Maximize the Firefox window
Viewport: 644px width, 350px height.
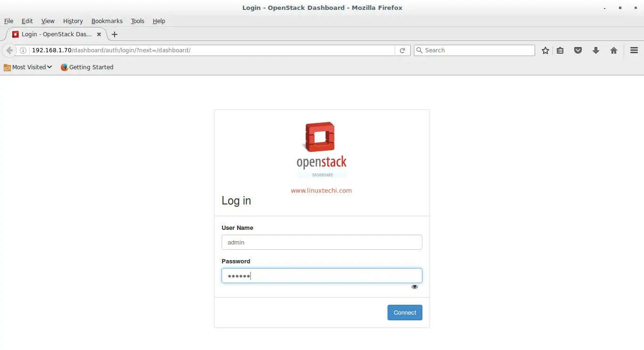(620, 8)
